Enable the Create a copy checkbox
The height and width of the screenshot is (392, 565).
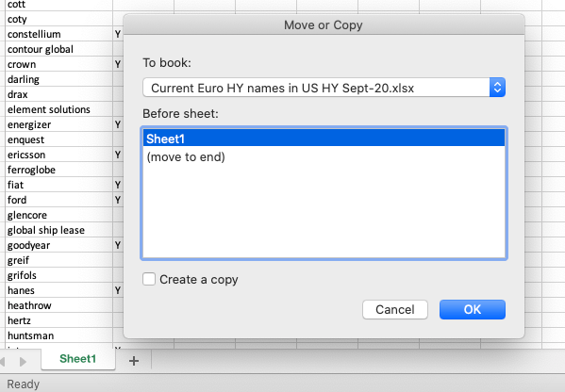point(149,279)
